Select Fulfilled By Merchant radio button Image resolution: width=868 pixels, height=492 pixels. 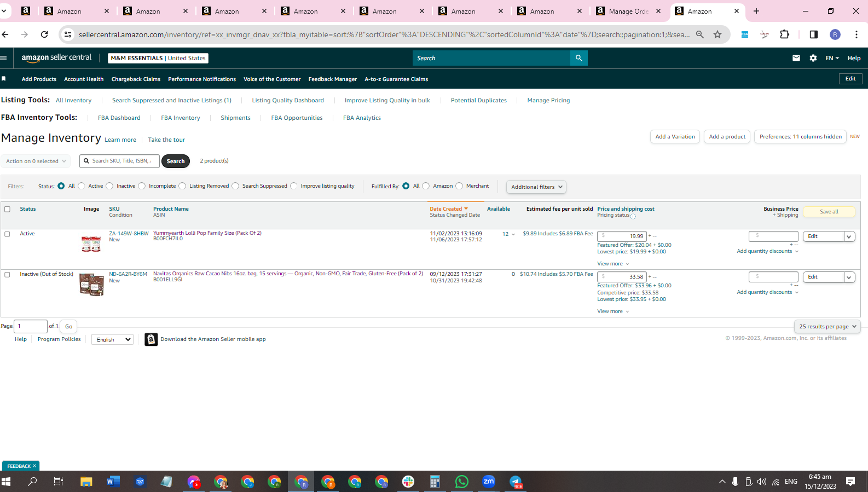[x=459, y=186]
